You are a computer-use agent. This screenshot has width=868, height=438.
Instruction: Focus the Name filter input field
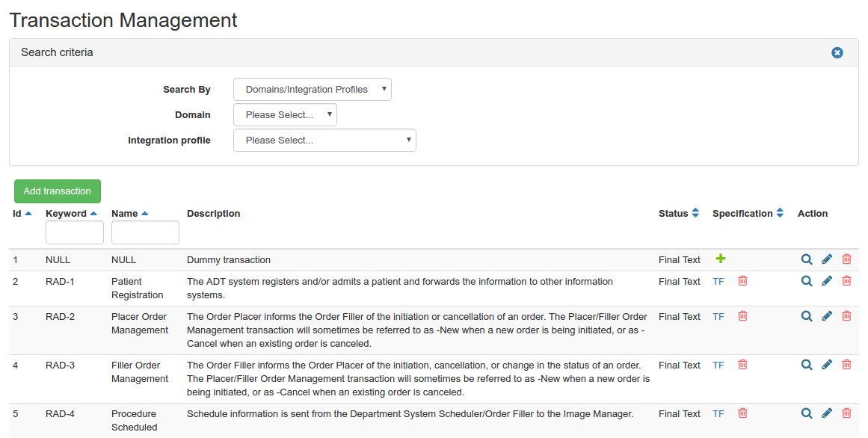pyautogui.click(x=145, y=232)
